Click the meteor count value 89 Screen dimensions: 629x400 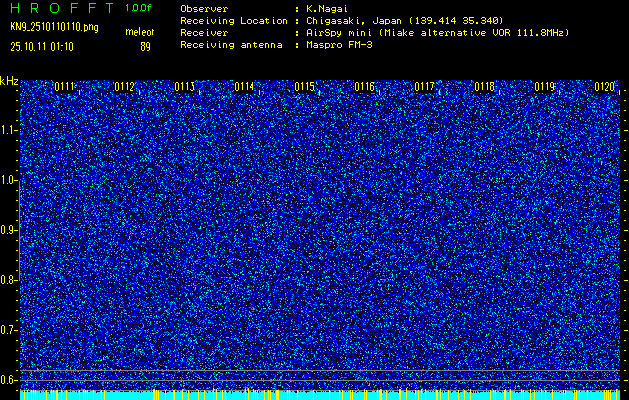(x=145, y=46)
